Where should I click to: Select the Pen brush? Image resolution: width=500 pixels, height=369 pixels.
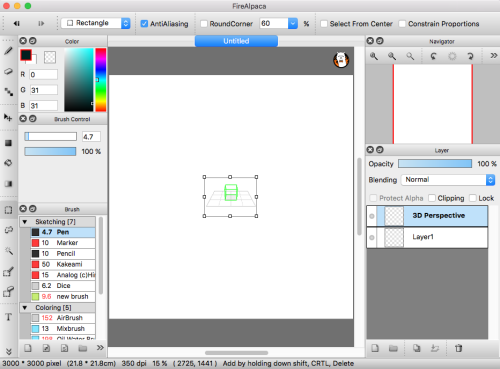click(x=63, y=232)
